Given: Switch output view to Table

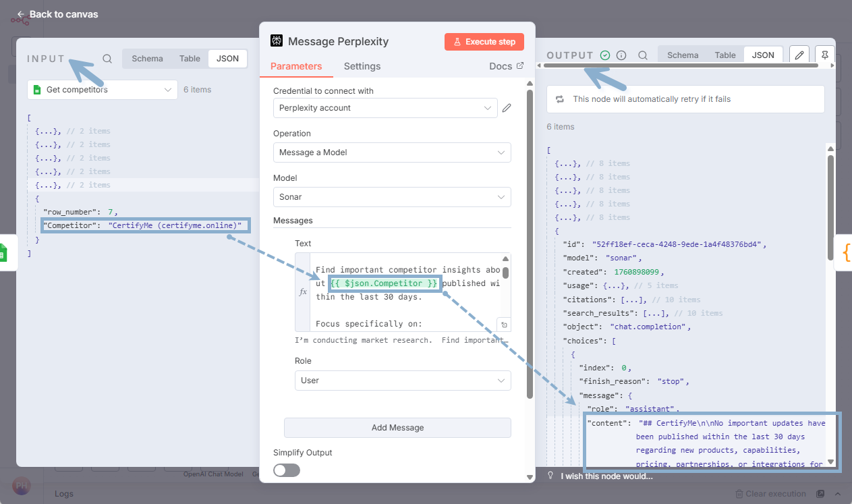Looking at the screenshot, I should click(725, 55).
